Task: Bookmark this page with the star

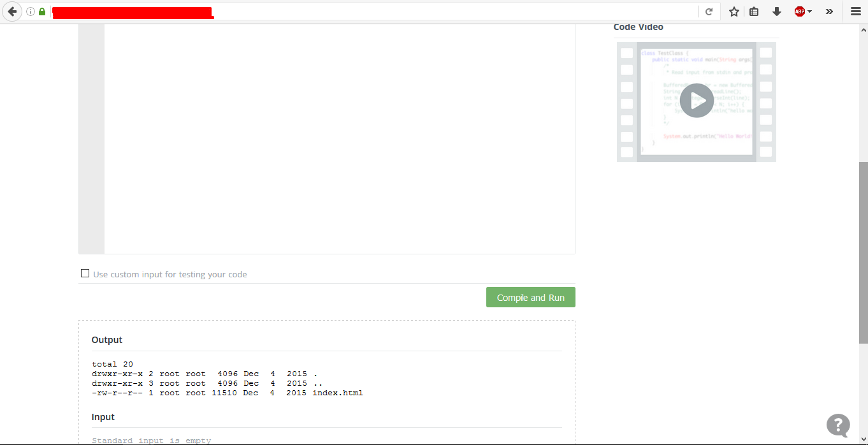Action: (x=734, y=11)
